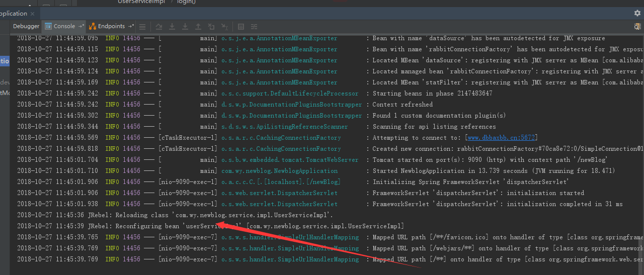Open the Endpoints tab

click(111, 26)
